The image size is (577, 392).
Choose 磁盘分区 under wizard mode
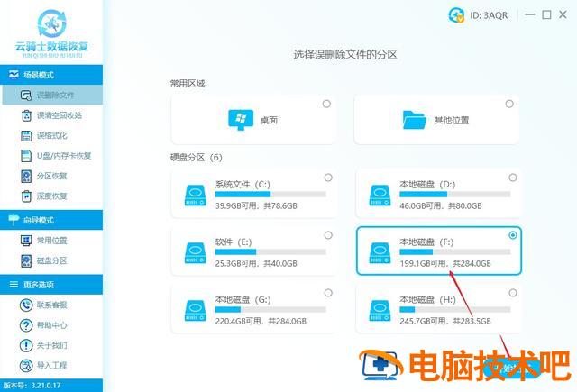pos(52,260)
